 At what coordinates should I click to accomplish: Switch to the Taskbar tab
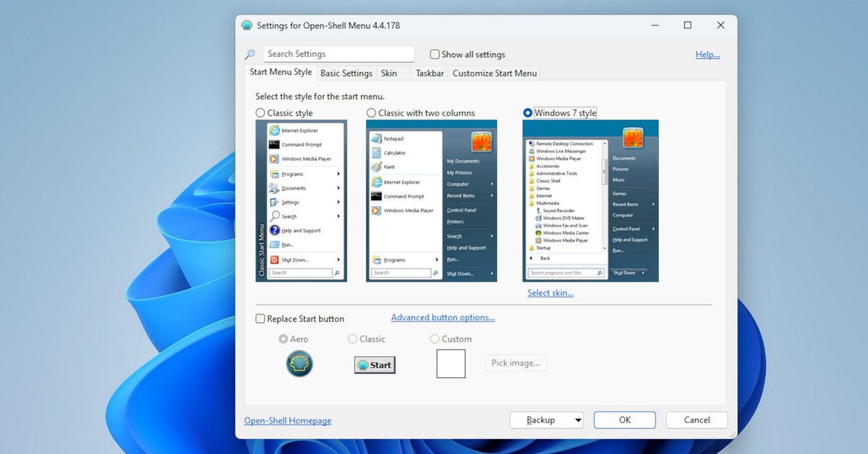pos(430,73)
